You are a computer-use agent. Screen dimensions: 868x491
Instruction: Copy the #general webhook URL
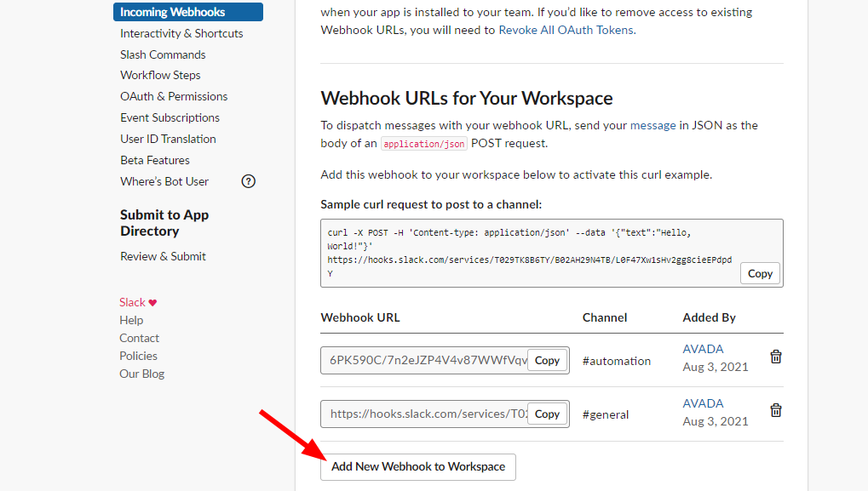point(547,414)
